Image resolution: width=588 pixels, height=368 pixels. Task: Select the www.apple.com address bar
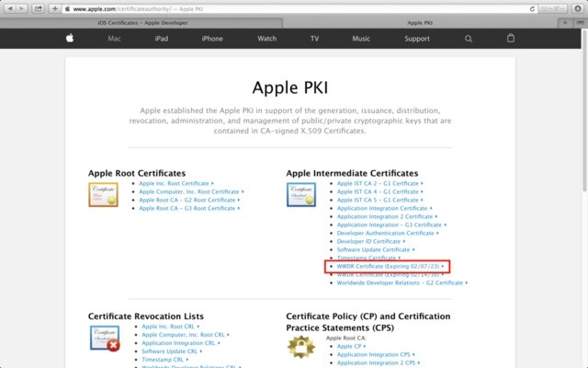300,8
